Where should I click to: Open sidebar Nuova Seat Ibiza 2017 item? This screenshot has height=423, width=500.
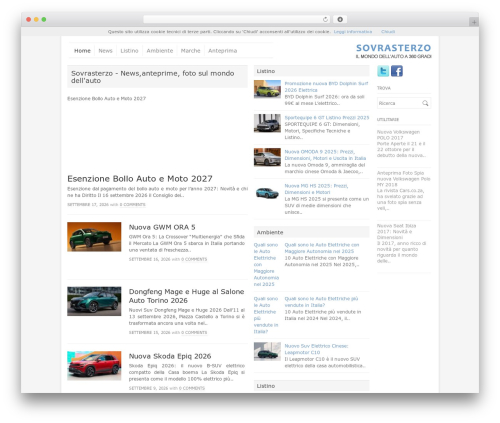(396, 231)
